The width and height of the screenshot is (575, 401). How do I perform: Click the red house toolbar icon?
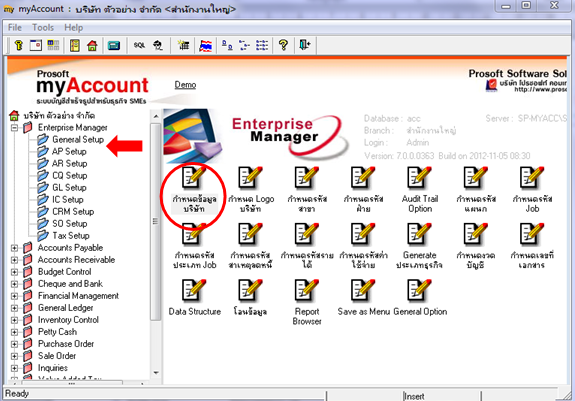point(92,45)
